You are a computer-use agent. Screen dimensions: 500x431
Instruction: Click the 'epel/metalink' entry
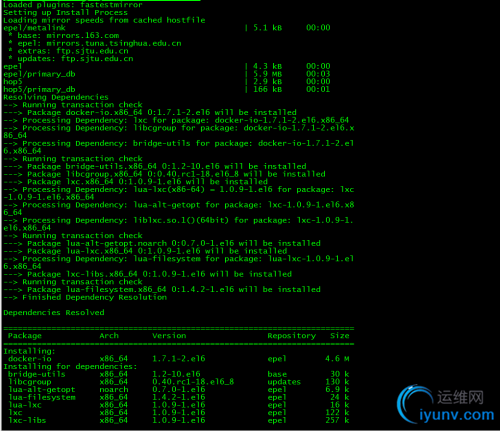[x=34, y=28]
